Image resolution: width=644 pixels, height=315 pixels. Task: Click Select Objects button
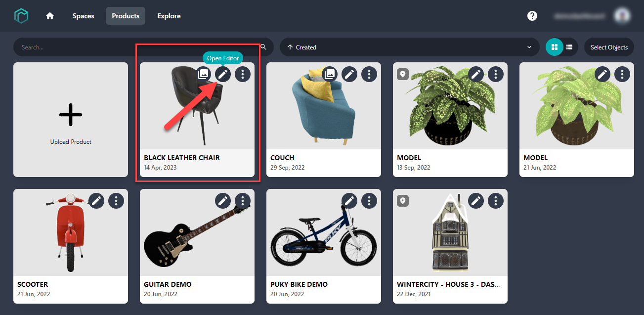609,47
